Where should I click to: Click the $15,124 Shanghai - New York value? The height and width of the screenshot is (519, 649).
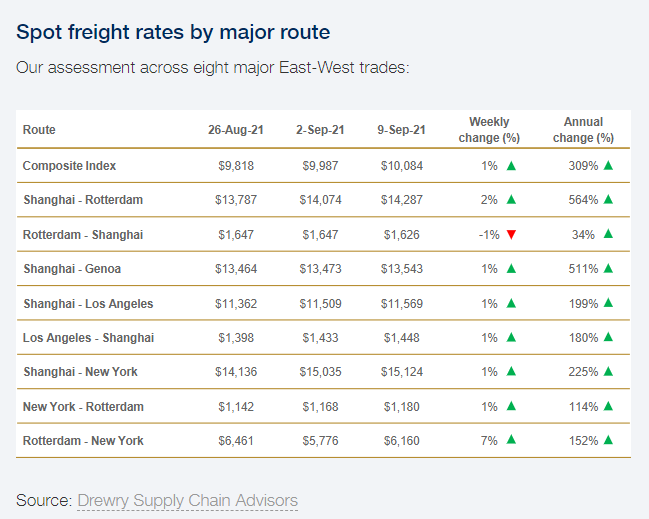pyautogui.click(x=402, y=372)
